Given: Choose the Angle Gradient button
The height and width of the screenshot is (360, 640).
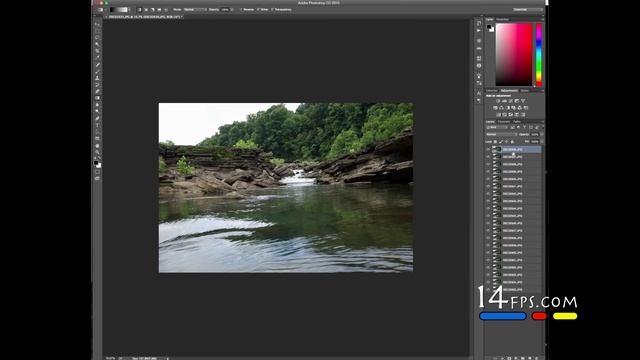Looking at the screenshot, I should (153, 9).
